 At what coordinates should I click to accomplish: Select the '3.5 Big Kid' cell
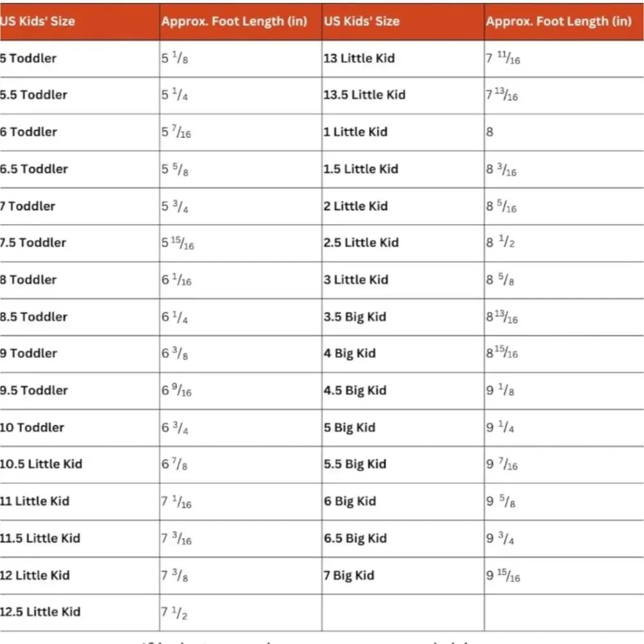click(x=355, y=317)
